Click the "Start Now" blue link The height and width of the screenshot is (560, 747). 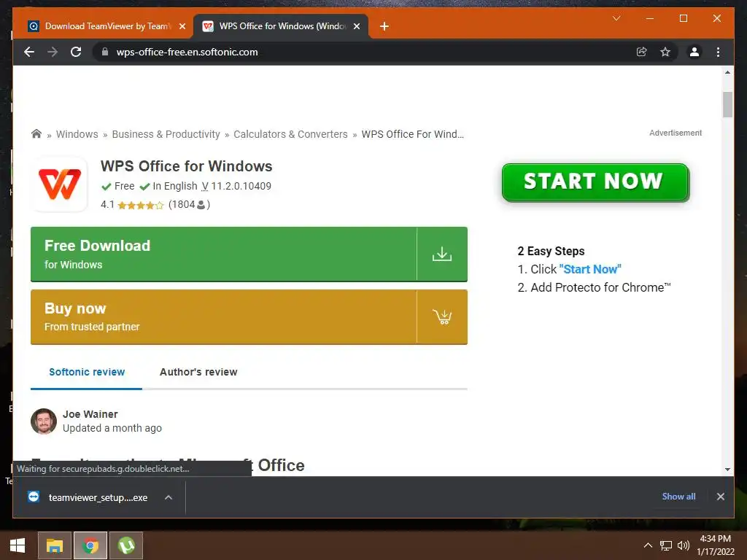pos(590,269)
